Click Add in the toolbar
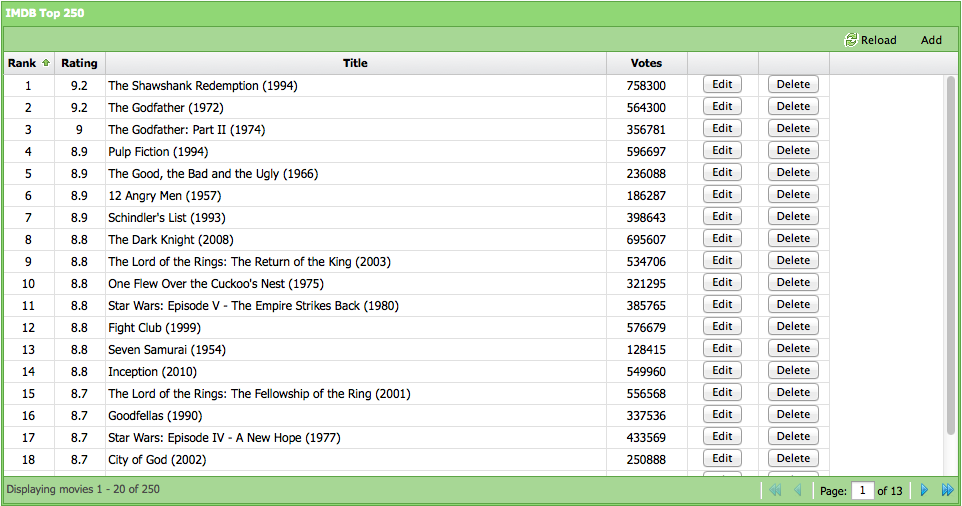The image size is (962, 506). click(x=931, y=40)
